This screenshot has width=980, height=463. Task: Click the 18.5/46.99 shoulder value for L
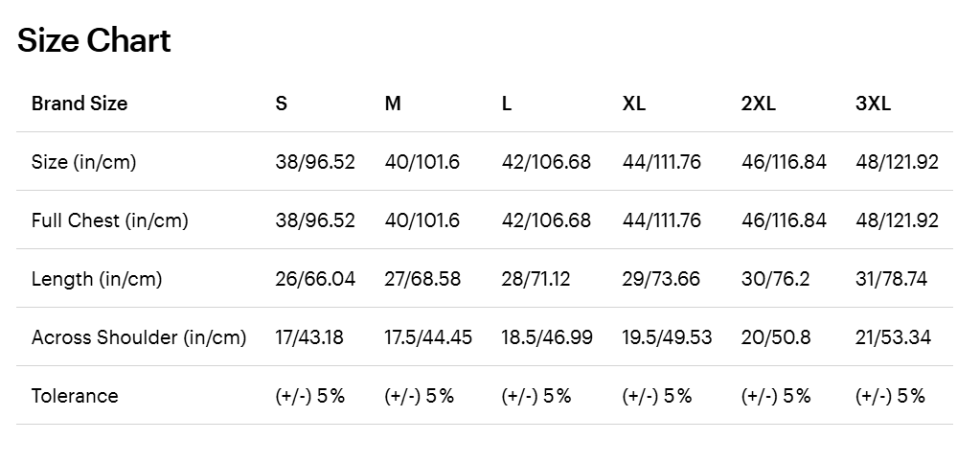[x=547, y=337]
